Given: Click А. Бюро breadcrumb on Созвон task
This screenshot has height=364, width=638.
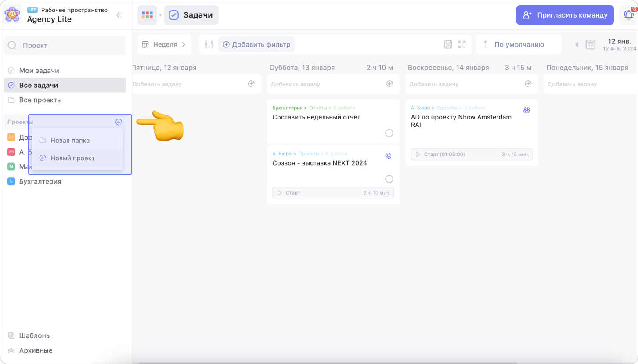Looking at the screenshot, I should (282, 154).
